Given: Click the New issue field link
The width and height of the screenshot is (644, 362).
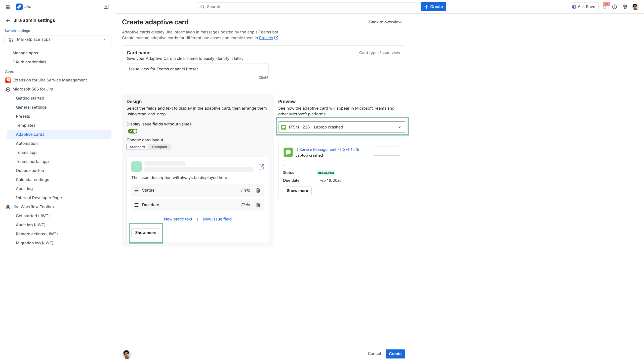Looking at the screenshot, I should (217, 219).
